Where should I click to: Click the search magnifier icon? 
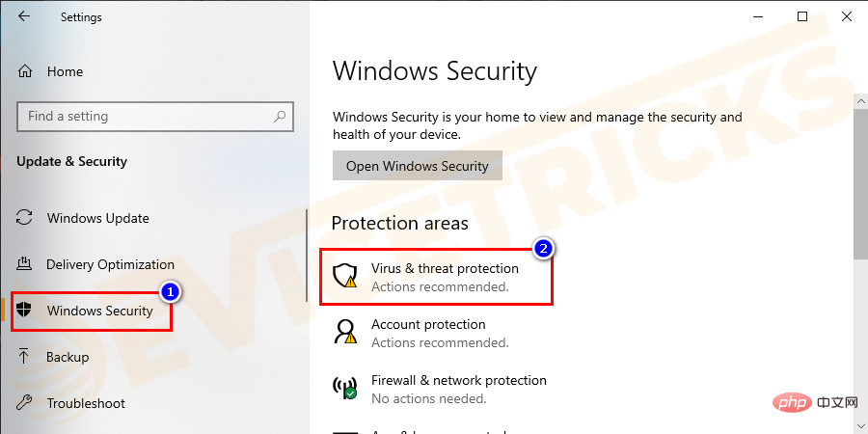coord(280,117)
